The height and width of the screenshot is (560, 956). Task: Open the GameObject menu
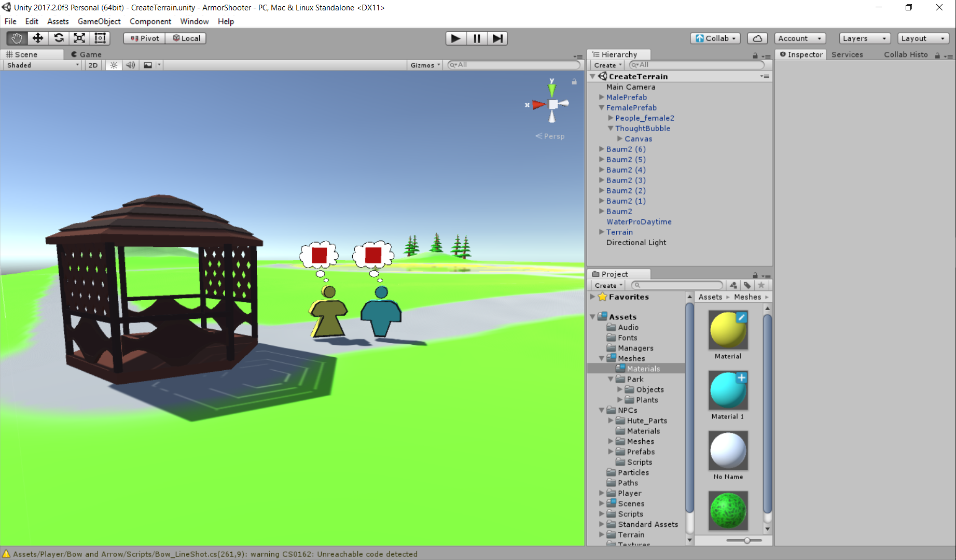pyautogui.click(x=99, y=21)
